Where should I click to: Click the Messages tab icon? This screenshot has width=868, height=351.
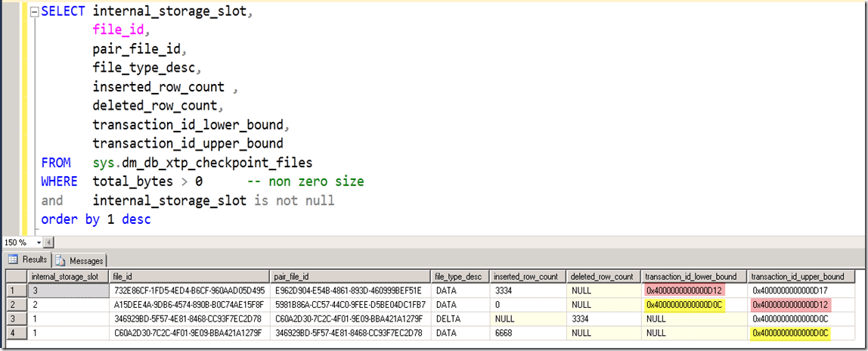(x=61, y=260)
